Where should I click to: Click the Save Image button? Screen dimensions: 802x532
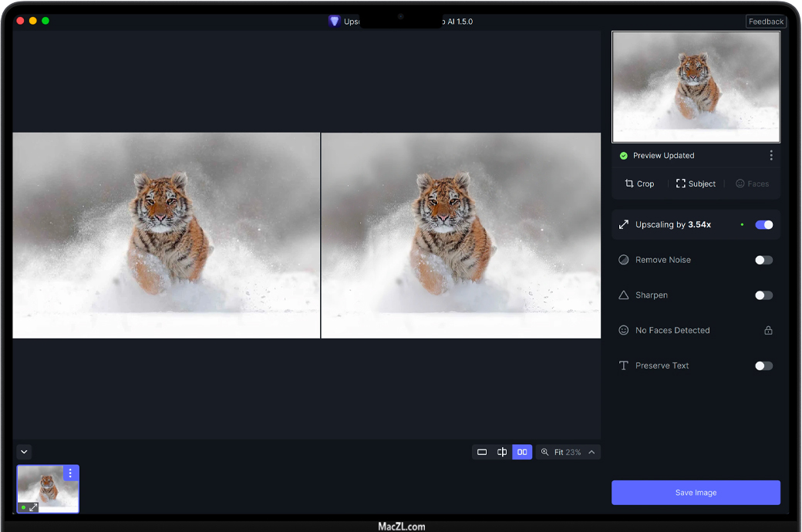pos(696,493)
